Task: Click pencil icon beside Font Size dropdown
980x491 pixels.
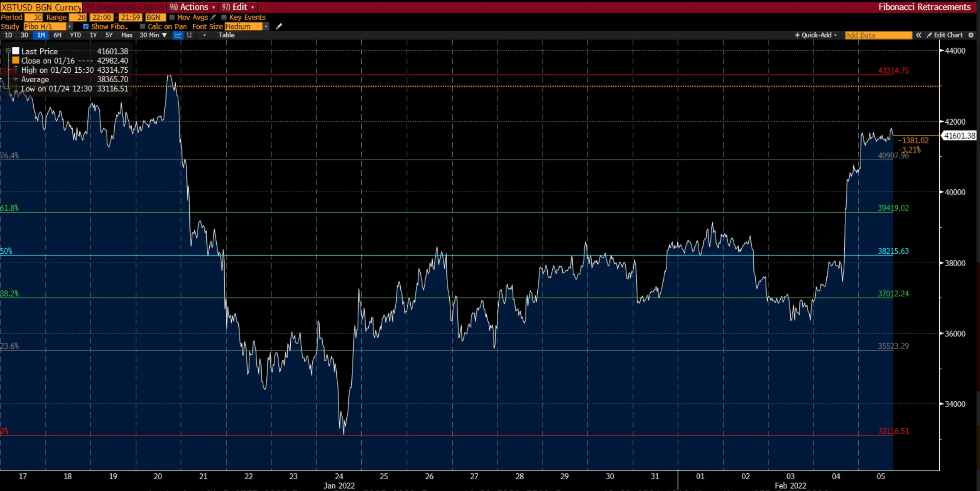Action: pyautogui.click(x=279, y=26)
